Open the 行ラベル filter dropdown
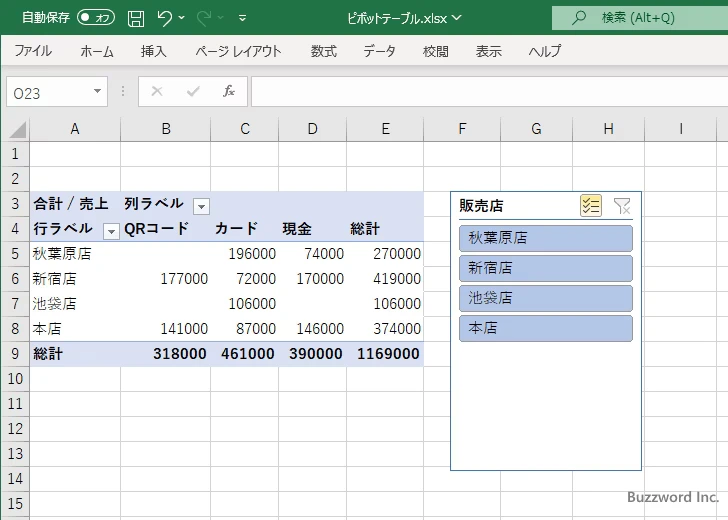This screenshot has height=520, width=728. 111,231
